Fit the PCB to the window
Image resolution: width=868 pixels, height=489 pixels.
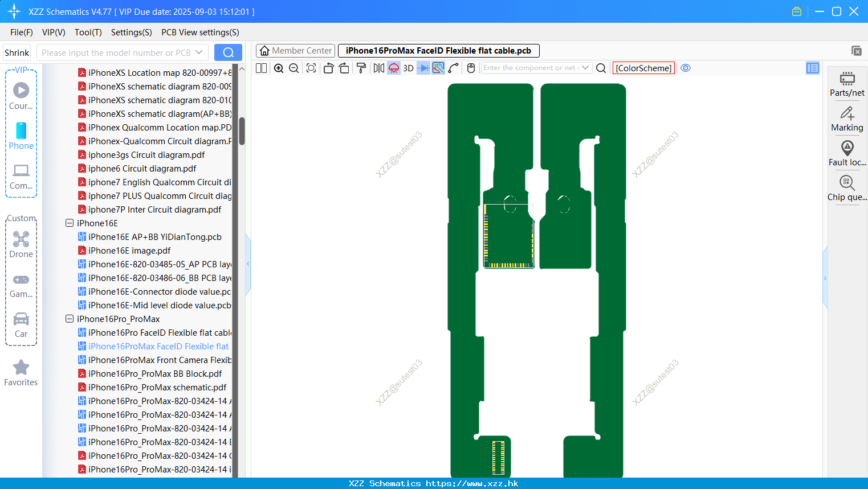[x=311, y=68]
